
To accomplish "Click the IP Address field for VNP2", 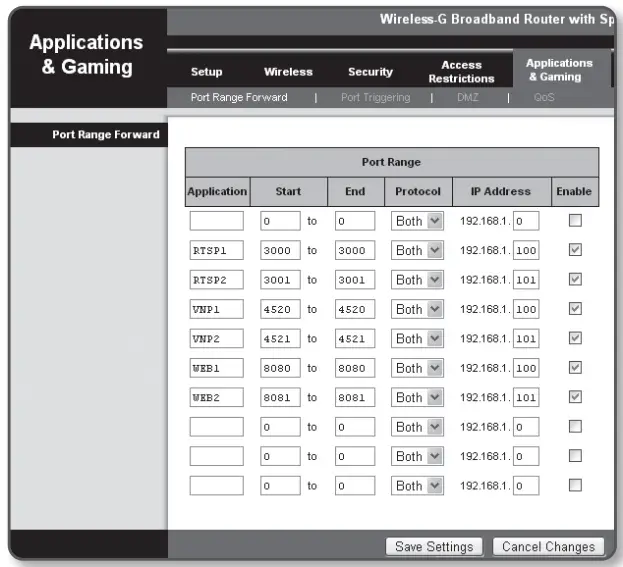I will pyautogui.click(x=526, y=339).
